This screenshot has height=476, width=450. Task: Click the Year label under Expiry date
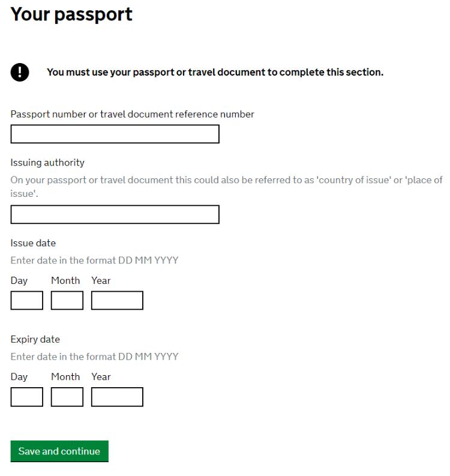(x=101, y=376)
